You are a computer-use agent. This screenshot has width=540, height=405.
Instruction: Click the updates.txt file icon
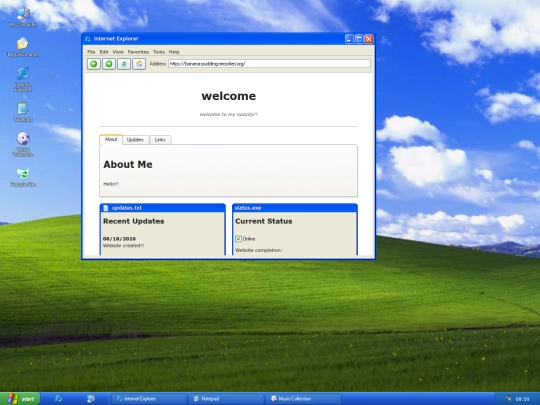[x=106, y=208]
